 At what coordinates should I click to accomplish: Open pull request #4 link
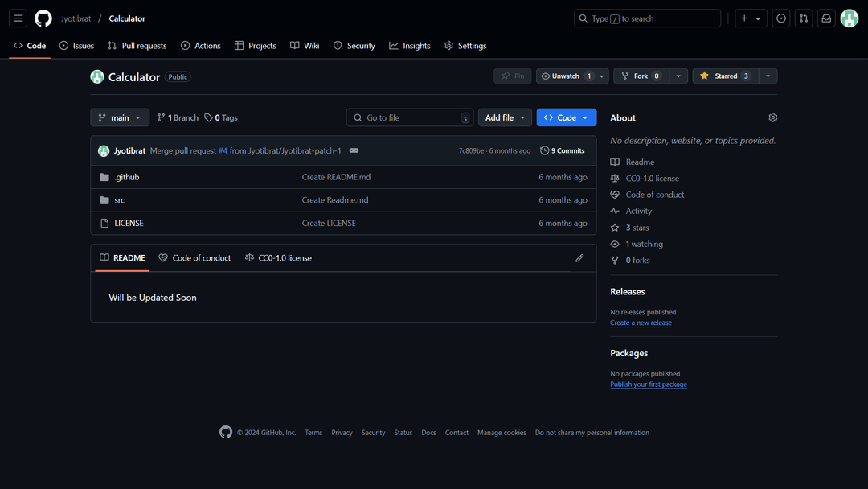tap(223, 150)
